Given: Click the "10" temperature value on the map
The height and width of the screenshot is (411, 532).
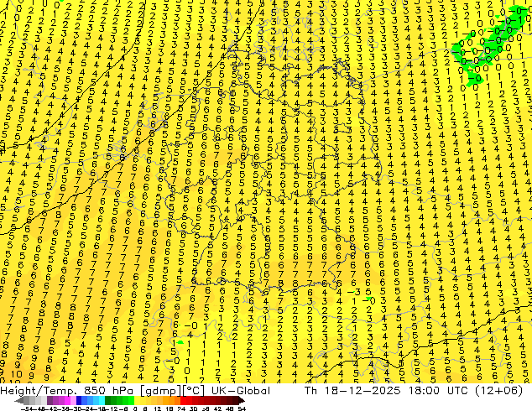Looking at the screenshot, I should 15,374.
